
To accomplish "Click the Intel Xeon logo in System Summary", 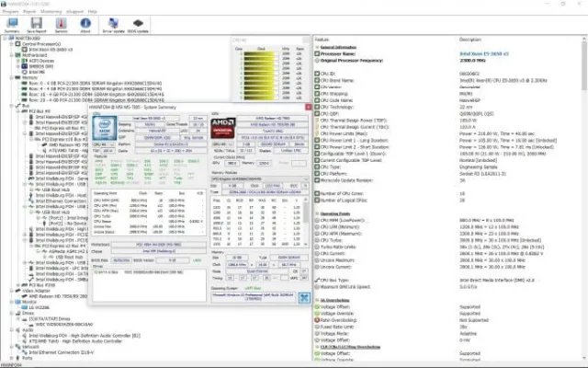I will click(x=104, y=129).
